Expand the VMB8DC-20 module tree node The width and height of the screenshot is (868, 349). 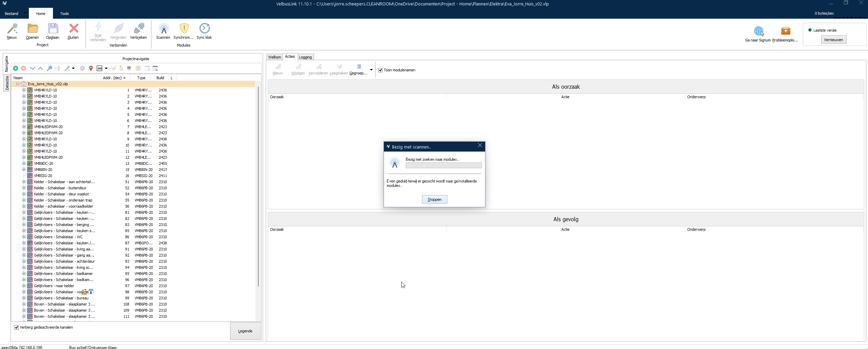(24, 163)
